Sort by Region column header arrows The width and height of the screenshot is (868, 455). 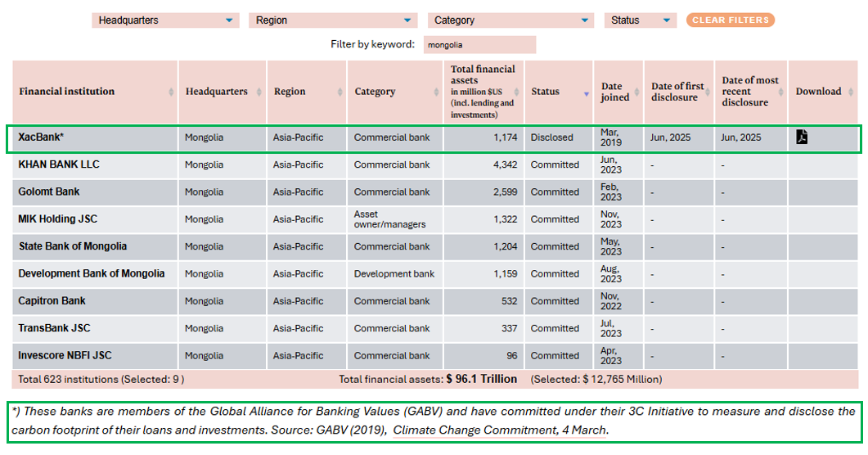point(340,92)
